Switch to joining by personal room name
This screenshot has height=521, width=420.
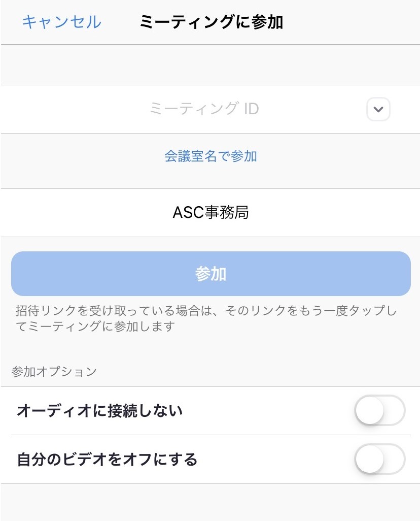tap(211, 156)
